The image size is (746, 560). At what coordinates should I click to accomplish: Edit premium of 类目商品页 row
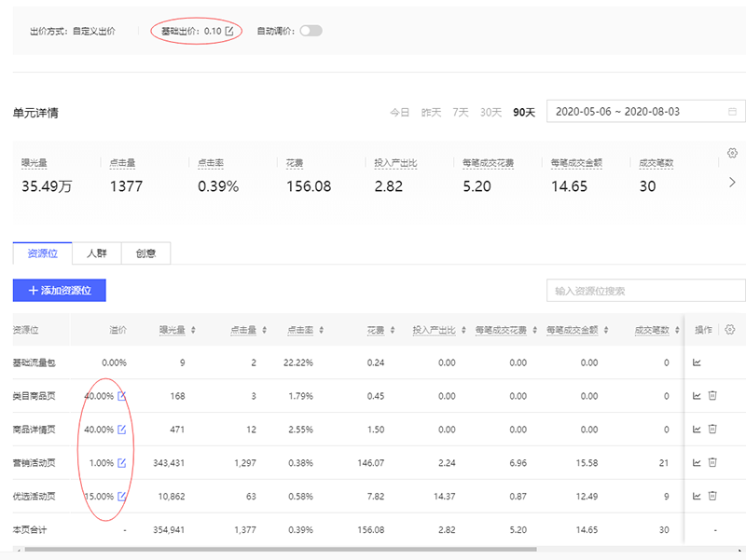click(x=122, y=395)
